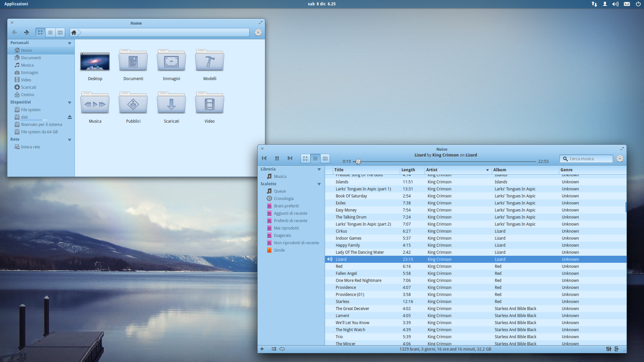This screenshot has width=644, height=362.
Task: Play the song Starless
Action: point(342,301)
